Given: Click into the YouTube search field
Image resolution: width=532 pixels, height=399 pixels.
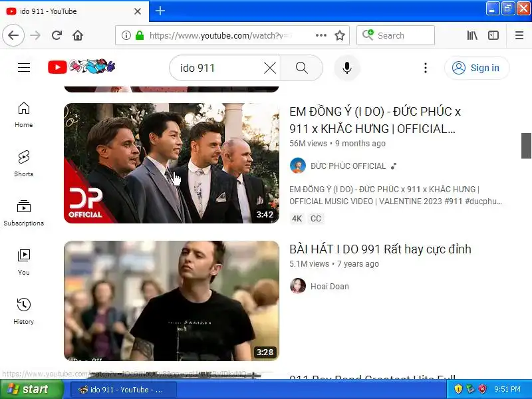Looking at the screenshot, I should [x=221, y=68].
